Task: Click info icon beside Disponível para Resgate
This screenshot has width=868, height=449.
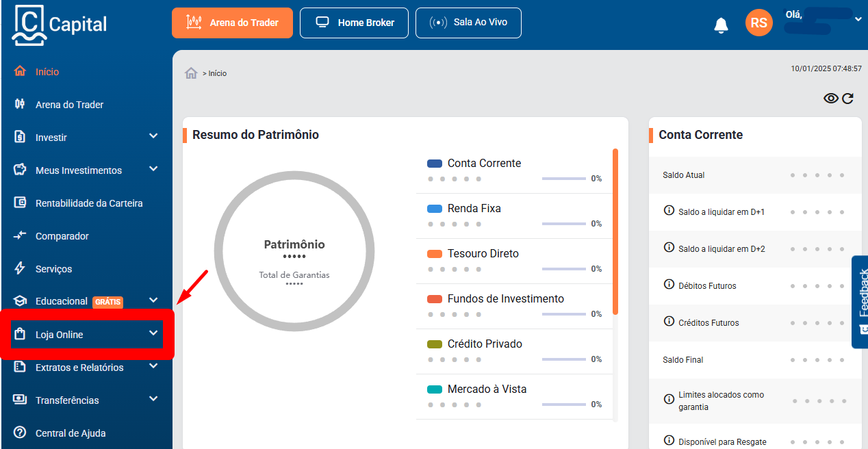Action: point(669,441)
